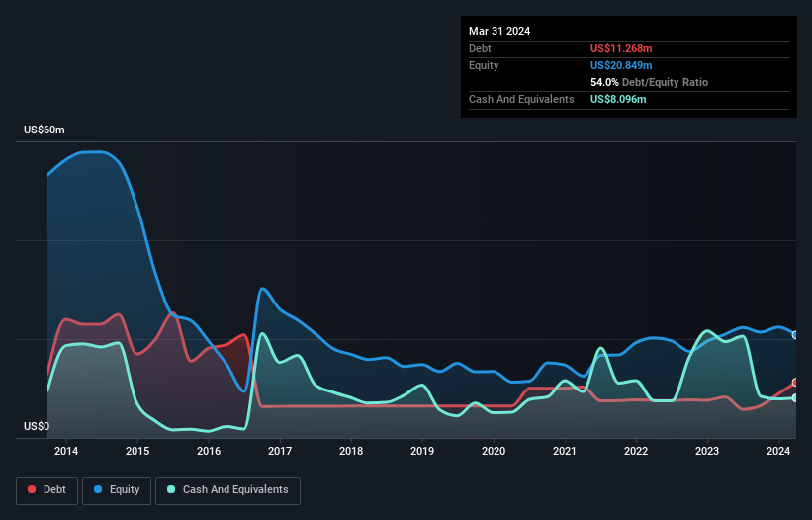
Task: Click the US$60m y-axis label
Action: click(x=45, y=130)
